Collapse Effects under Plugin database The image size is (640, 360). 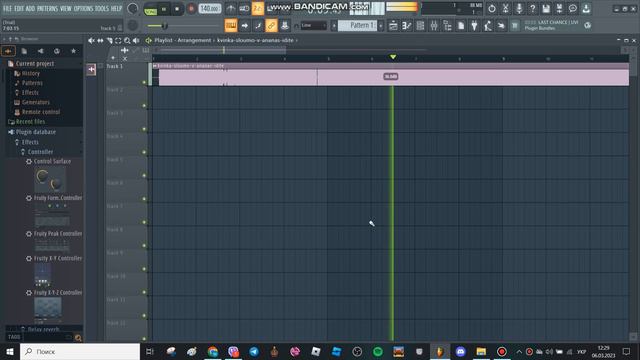pyautogui.click(x=27, y=142)
